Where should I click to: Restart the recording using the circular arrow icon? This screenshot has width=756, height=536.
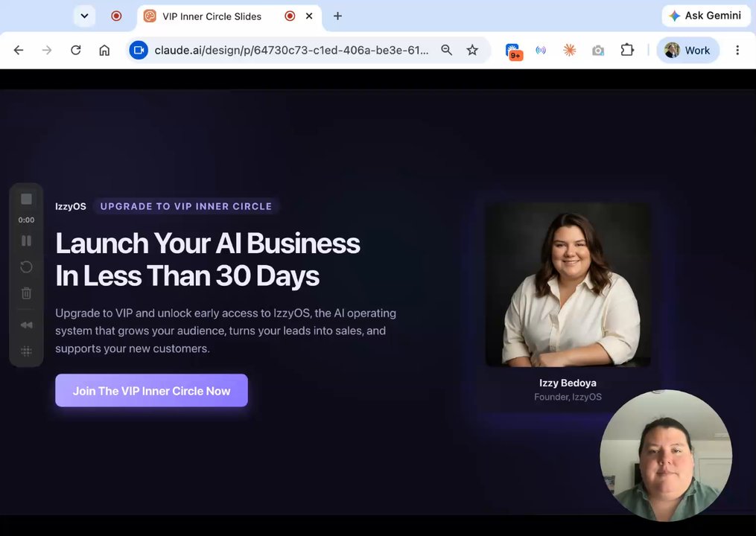point(26,267)
